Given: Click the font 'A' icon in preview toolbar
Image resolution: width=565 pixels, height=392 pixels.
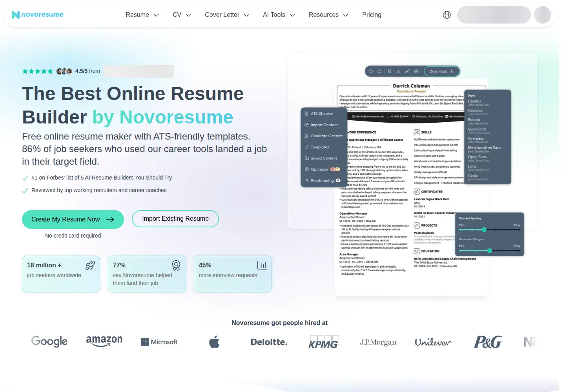Looking at the screenshot, I should [x=398, y=71].
